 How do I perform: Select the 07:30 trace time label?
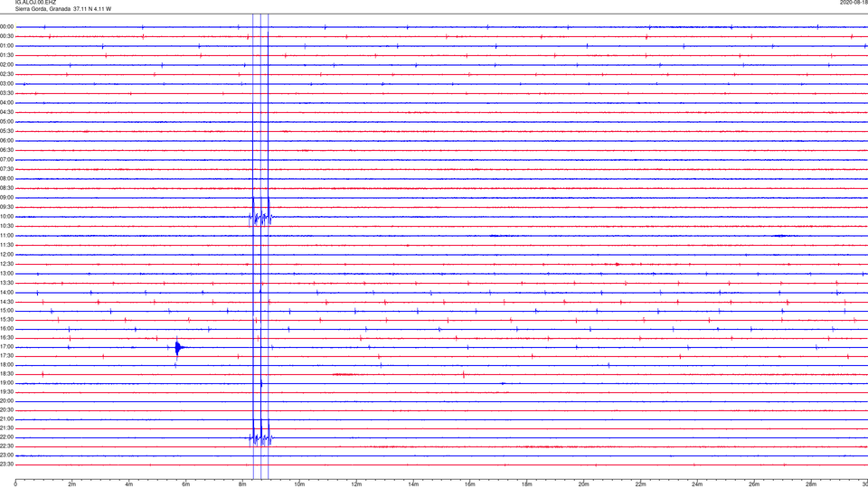[6, 169]
